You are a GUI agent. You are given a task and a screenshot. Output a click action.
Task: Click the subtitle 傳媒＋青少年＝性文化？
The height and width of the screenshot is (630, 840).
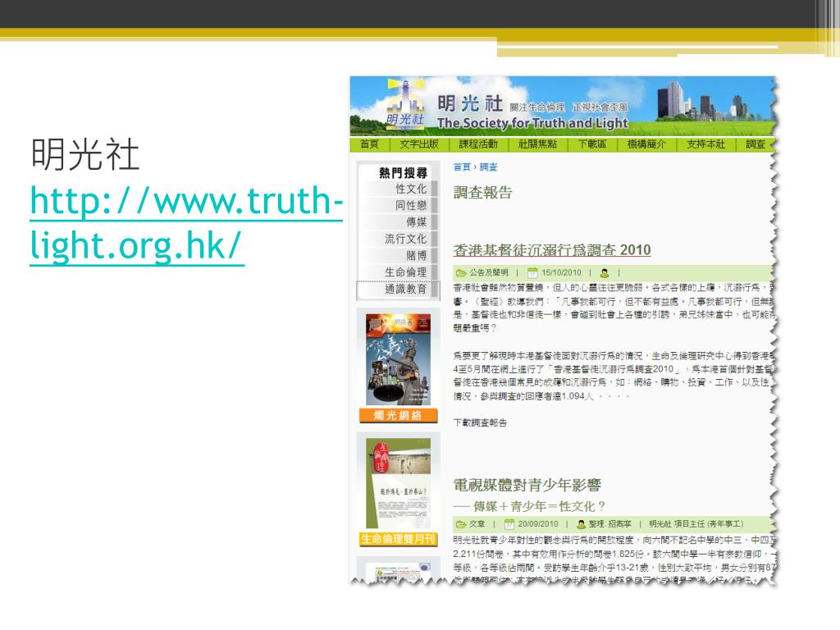(540, 506)
